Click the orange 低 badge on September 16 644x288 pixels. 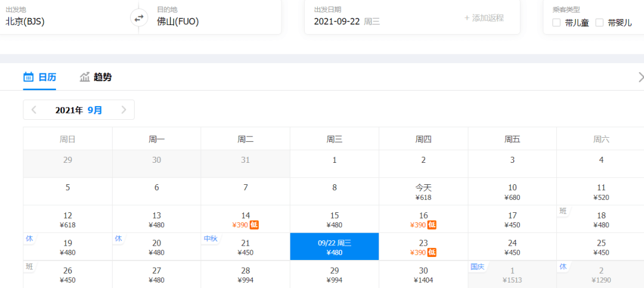432,225
